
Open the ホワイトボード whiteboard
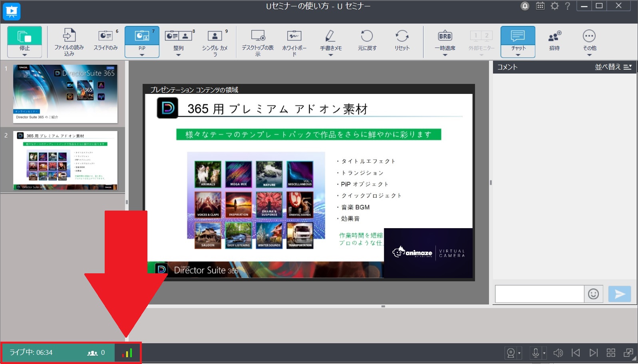click(294, 42)
